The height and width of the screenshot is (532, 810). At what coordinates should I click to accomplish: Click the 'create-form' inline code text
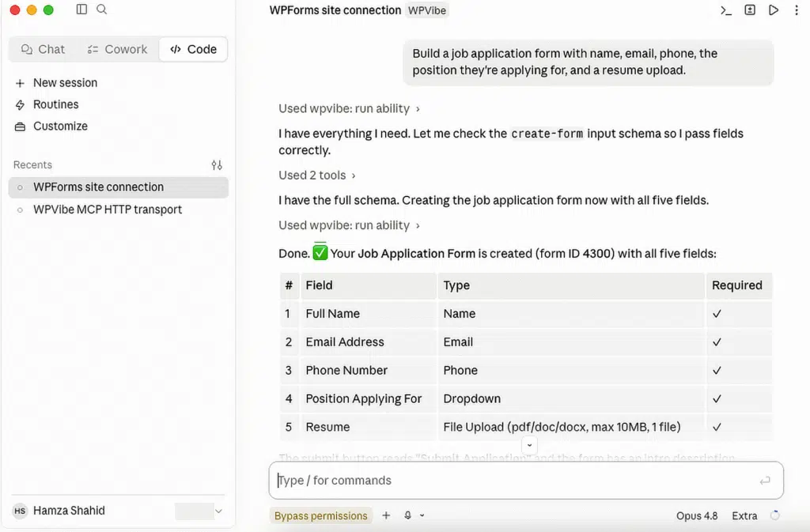[x=547, y=134]
